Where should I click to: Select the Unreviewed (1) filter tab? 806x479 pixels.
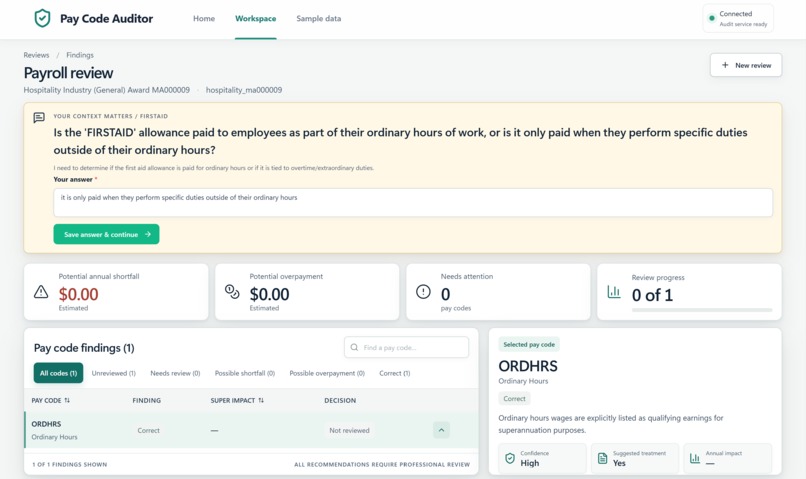(x=114, y=373)
